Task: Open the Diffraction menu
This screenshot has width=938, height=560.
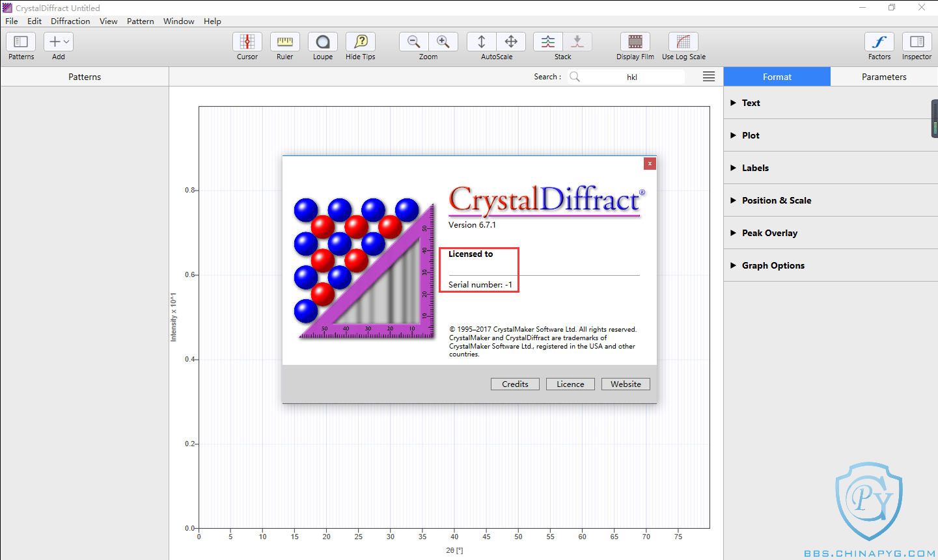Action: click(70, 21)
